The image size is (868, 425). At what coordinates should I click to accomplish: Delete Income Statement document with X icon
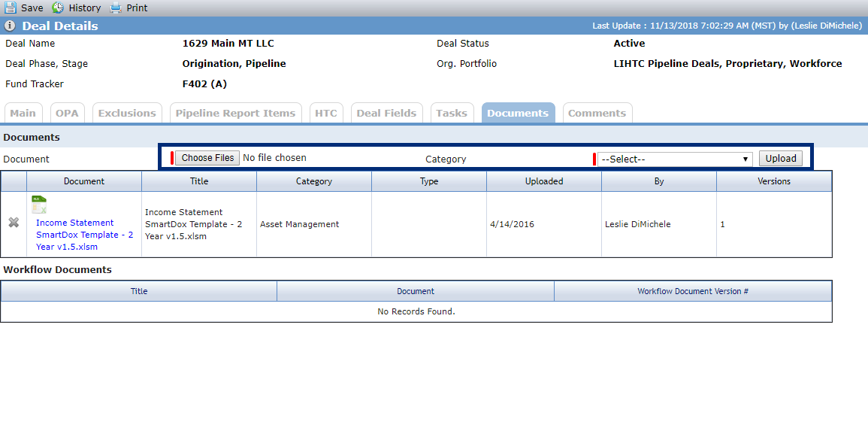pyautogui.click(x=14, y=222)
